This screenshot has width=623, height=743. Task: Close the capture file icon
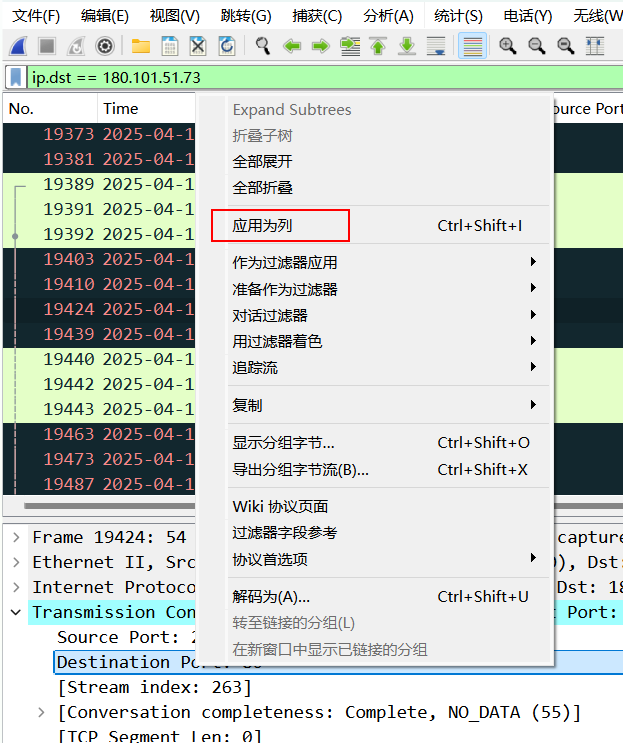pos(198,46)
